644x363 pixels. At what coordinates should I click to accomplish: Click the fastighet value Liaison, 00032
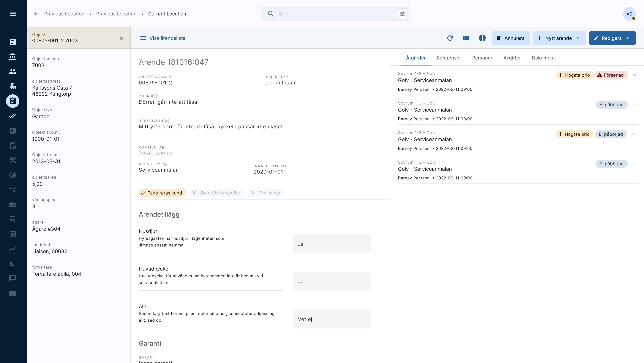(50, 251)
